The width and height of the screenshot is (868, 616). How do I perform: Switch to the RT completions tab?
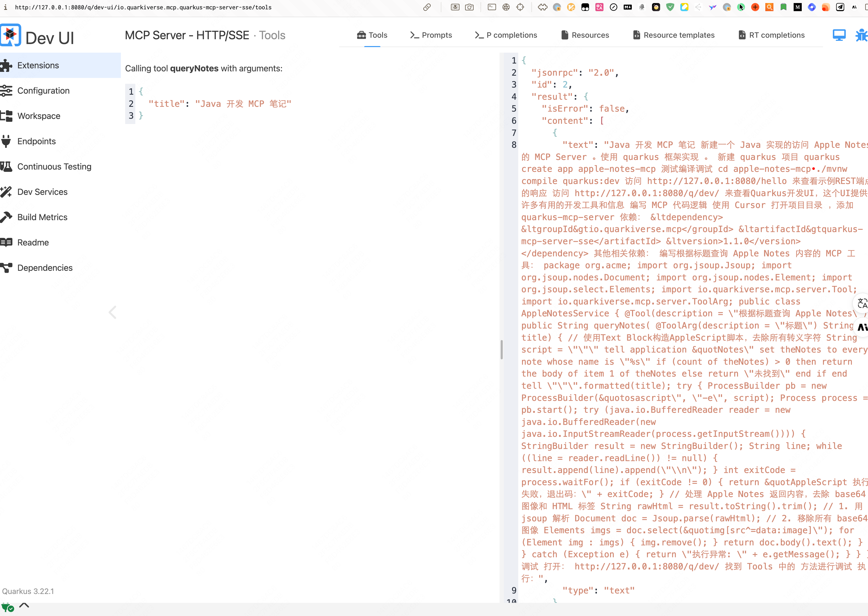click(x=771, y=35)
